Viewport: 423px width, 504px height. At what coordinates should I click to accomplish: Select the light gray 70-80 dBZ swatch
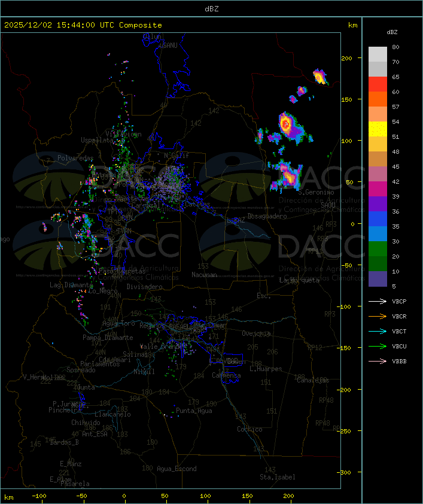pos(378,54)
